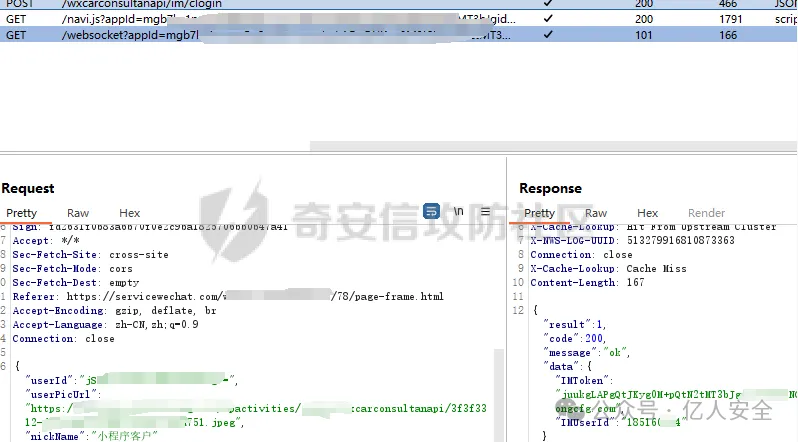The height and width of the screenshot is (442, 798).
Task: Open the Request hamburger options menu
Action: tap(486, 211)
